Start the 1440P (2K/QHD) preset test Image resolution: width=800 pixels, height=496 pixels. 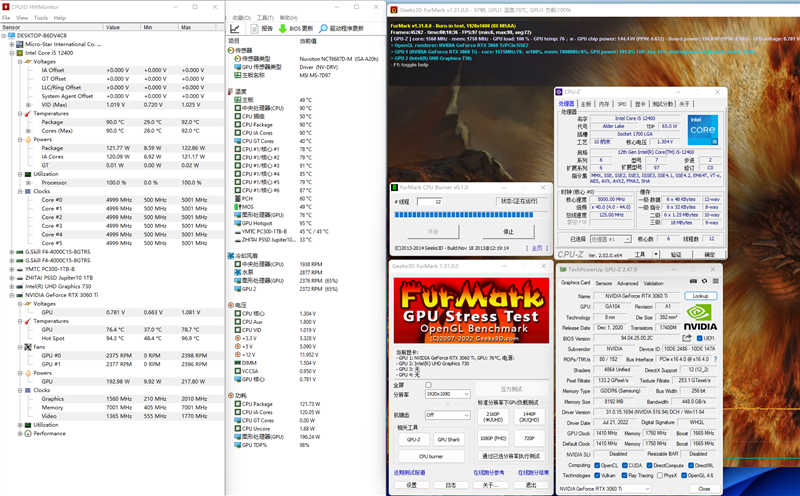[529, 417]
